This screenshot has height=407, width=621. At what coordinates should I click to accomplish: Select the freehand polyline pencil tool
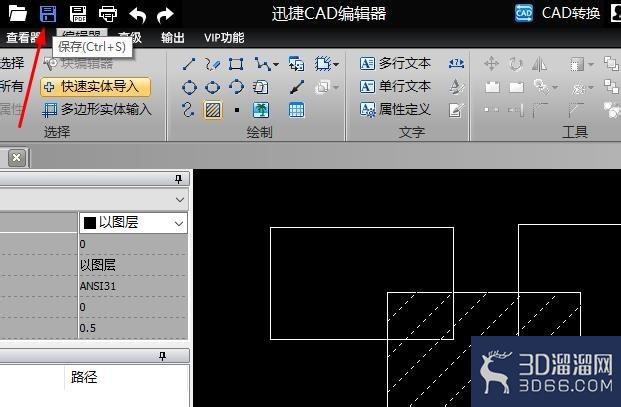(212, 64)
